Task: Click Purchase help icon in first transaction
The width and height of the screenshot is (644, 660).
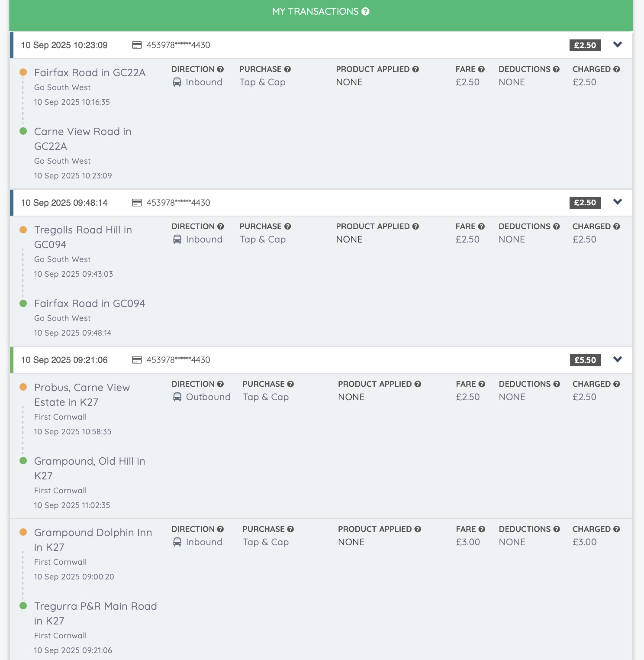Action: coord(287,69)
